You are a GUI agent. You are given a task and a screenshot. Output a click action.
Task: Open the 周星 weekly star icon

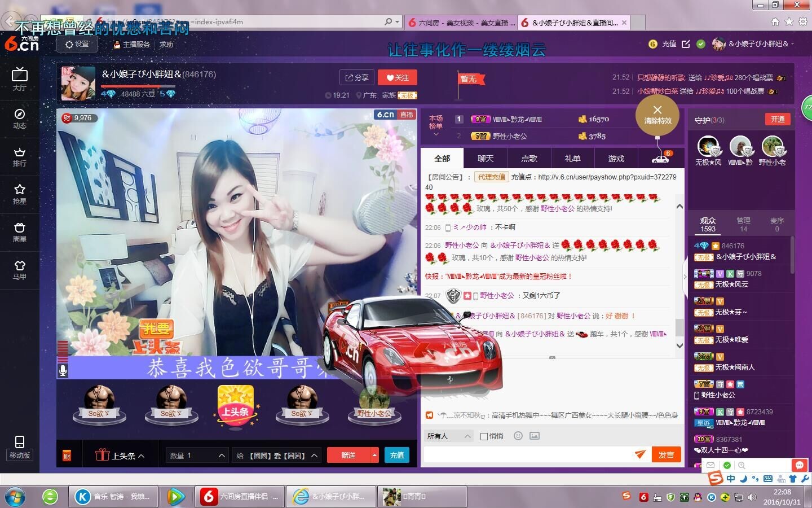[x=19, y=232]
